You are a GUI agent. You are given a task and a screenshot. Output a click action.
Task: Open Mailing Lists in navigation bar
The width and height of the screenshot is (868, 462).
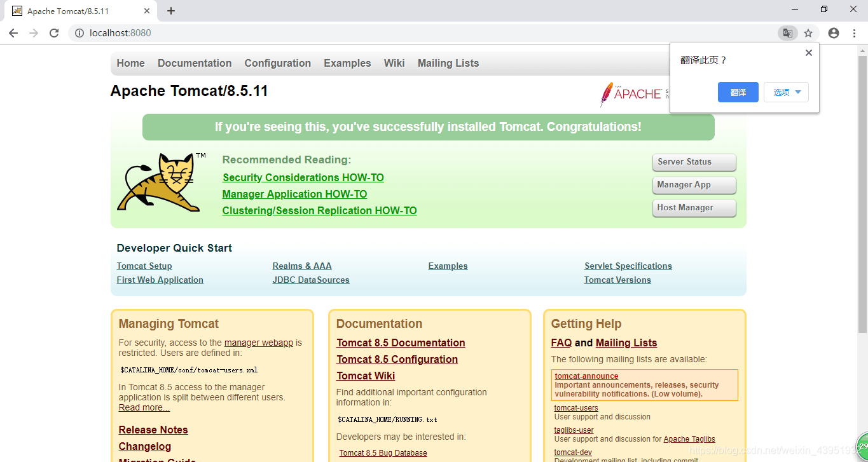pyautogui.click(x=448, y=63)
